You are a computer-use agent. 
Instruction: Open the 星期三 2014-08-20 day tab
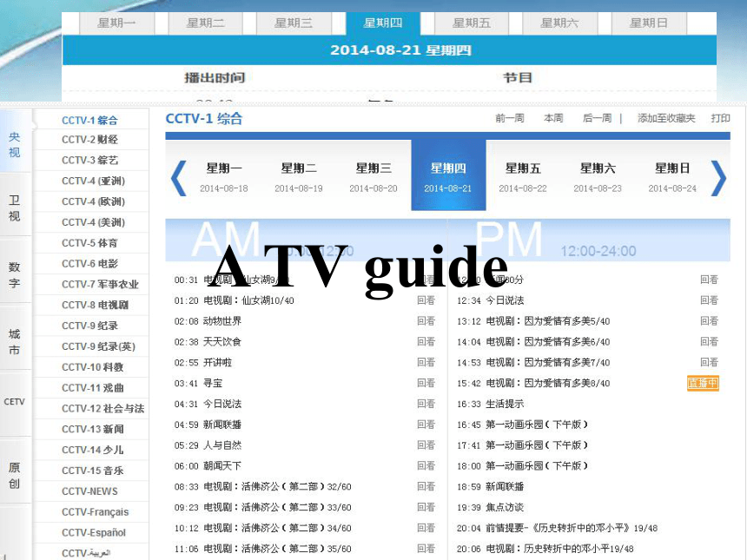(x=373, y=177)
